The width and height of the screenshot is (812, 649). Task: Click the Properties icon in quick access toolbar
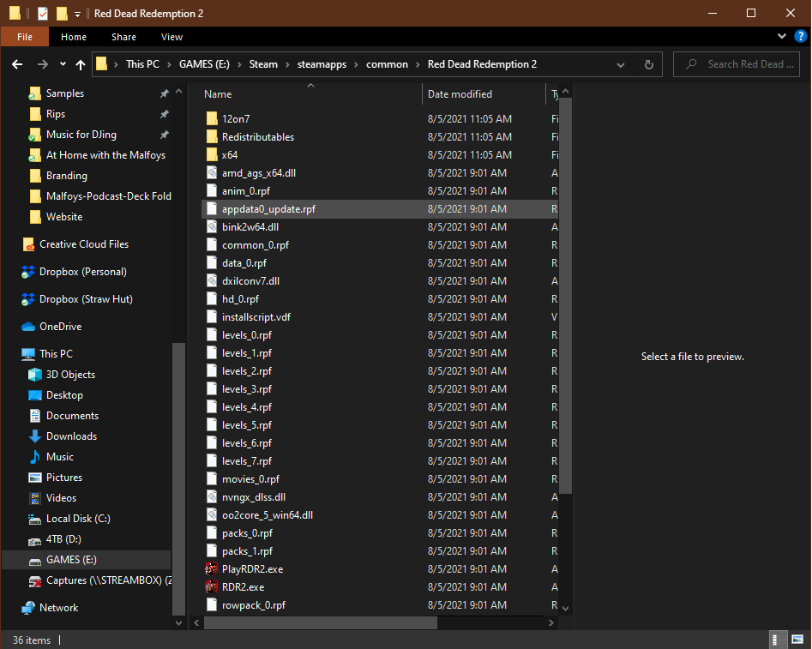[x=43, y=14]
